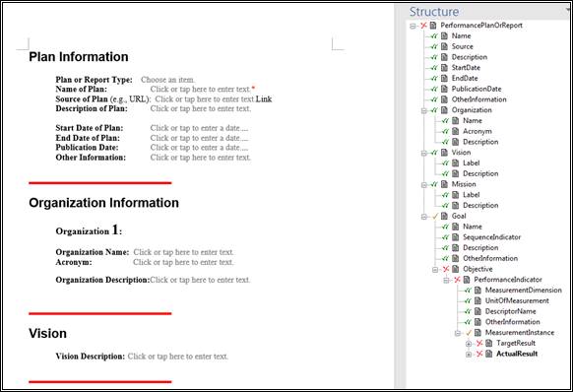573x392 pixels.
Task: Click the document icon beside EndDate node
Action: (444, 78)
